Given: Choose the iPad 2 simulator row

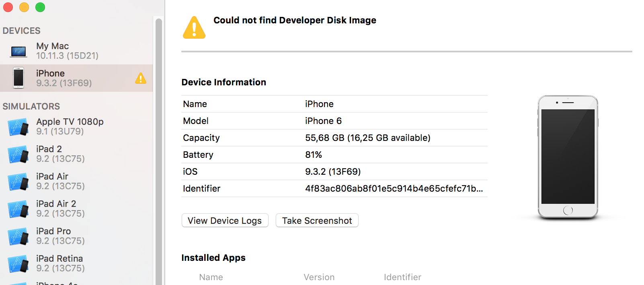Looking at the screenshot, I should click(76, 154).
